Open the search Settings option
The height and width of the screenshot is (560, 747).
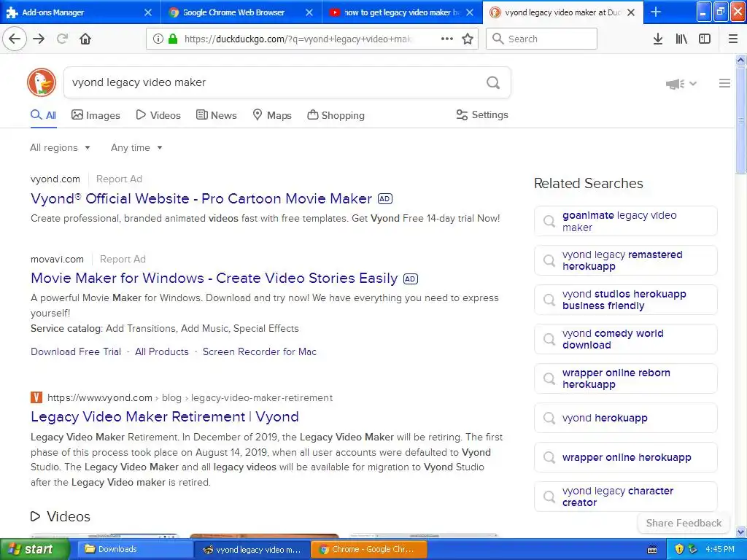(x=482, y=114)
